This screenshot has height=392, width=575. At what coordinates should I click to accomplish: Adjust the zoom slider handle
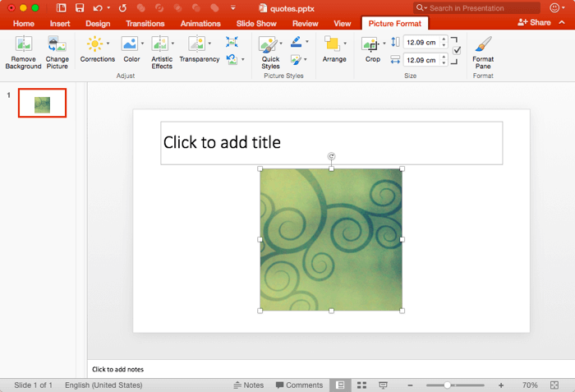point(447,385)
